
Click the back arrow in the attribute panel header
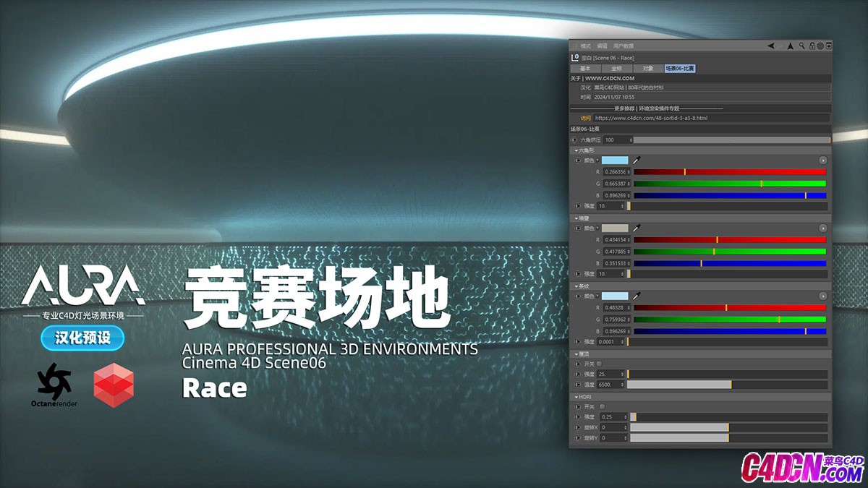click(x=771, y=46)
